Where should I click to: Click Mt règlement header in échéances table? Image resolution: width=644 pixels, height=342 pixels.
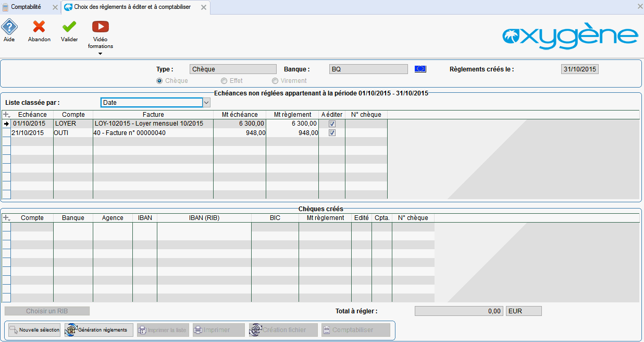coord(292,115)
